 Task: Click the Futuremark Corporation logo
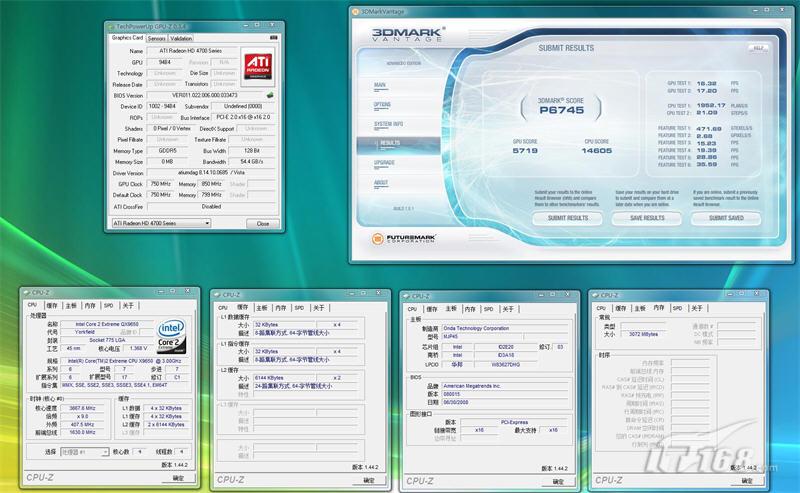[x=404, y=238]
